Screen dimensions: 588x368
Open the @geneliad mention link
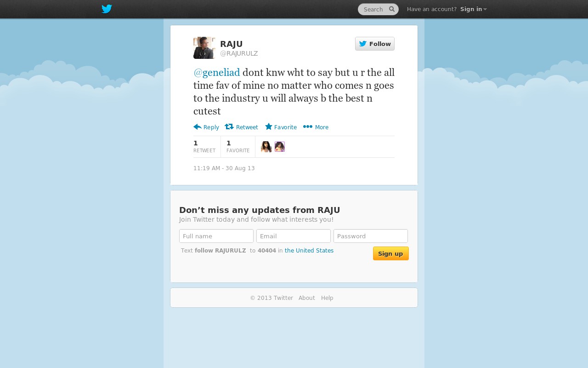pos(217,73)
